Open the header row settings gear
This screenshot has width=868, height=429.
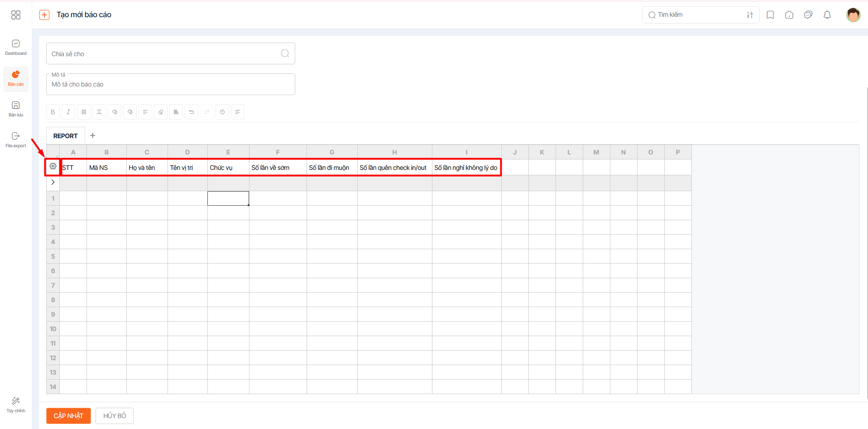tap(53, 167)
